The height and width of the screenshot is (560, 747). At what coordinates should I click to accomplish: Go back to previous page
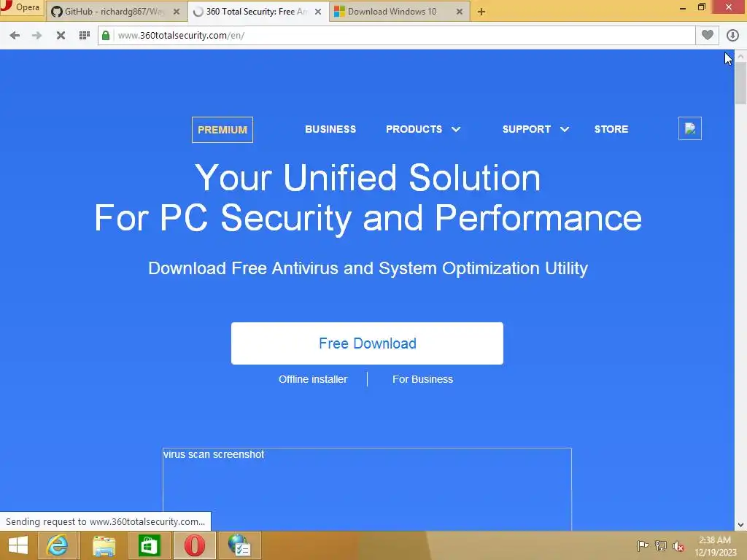[x=15, y=35]
